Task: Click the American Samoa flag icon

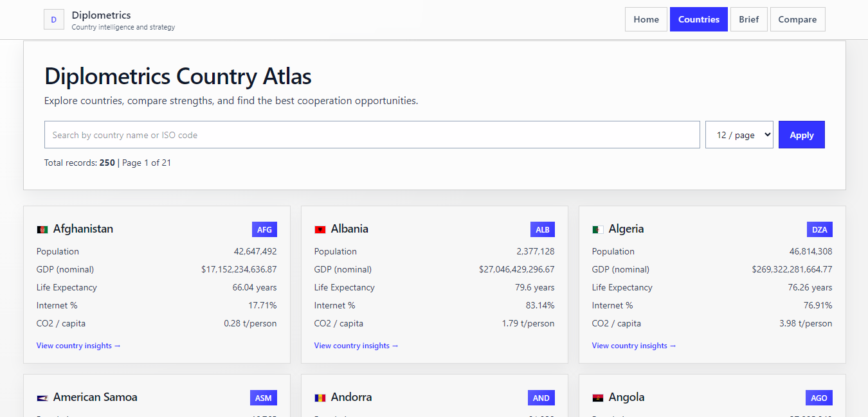Action: (42, 398)
